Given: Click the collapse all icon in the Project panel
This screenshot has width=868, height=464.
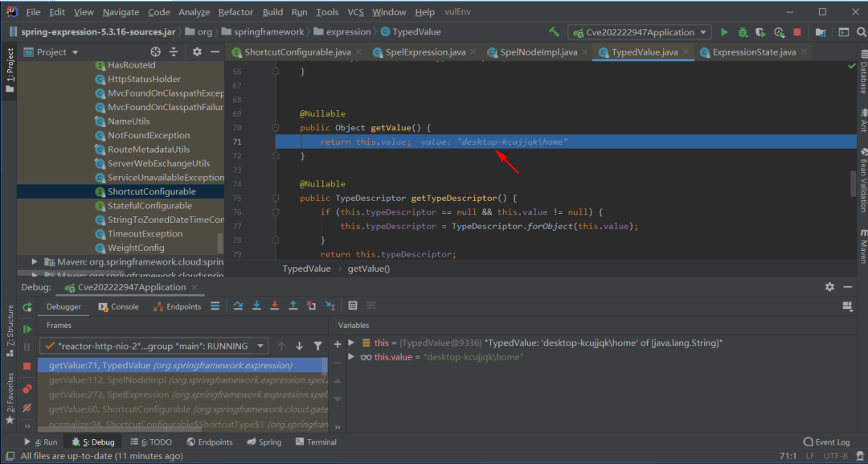Looking at the screenshot, I should click(174, 52).
